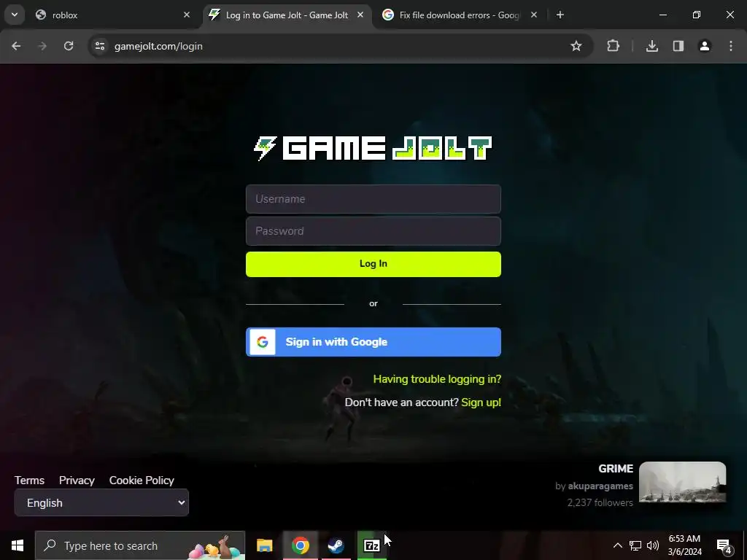Click the browser forward arrow
The width and height of the screenshot is (747, 560).
click(x=42, y=46)
